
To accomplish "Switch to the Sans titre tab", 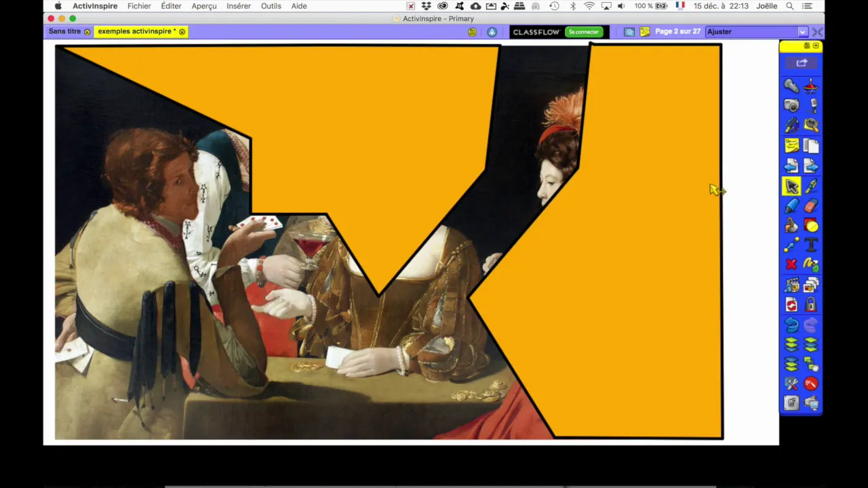I will (64, 31).
